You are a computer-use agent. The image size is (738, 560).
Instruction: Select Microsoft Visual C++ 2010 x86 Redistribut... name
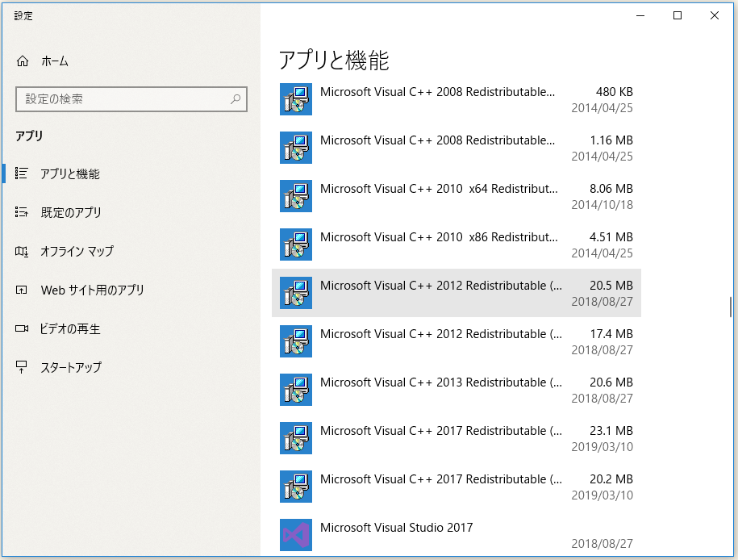pos(439,237)
